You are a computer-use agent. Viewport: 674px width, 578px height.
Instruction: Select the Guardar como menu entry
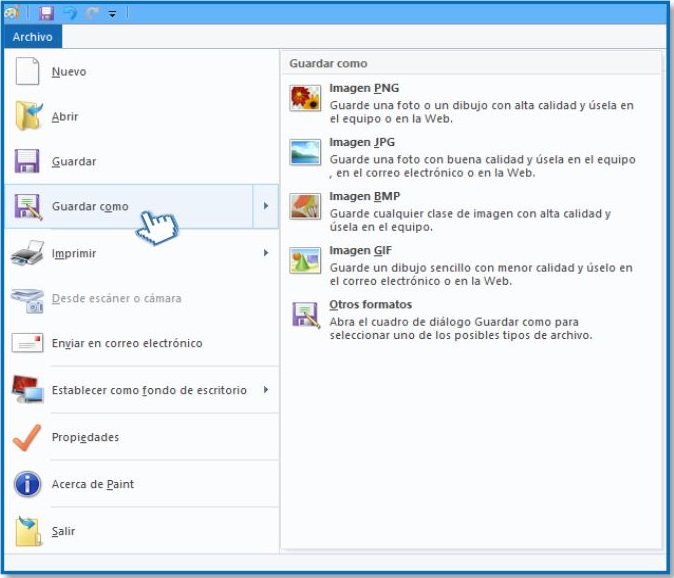pyautogui.click(x=129, y=206)
